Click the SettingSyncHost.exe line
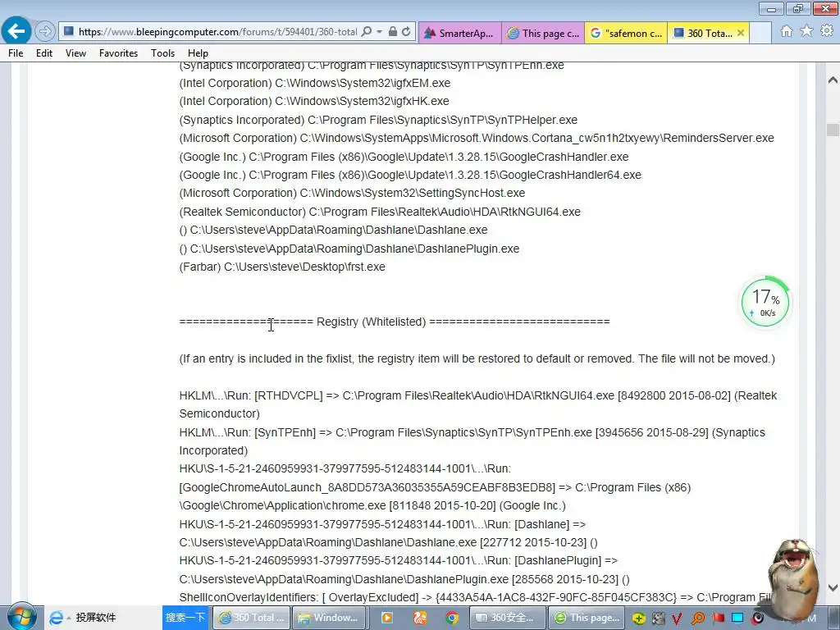The height and width of the screenshot is (630, 840). click(352, 193)
